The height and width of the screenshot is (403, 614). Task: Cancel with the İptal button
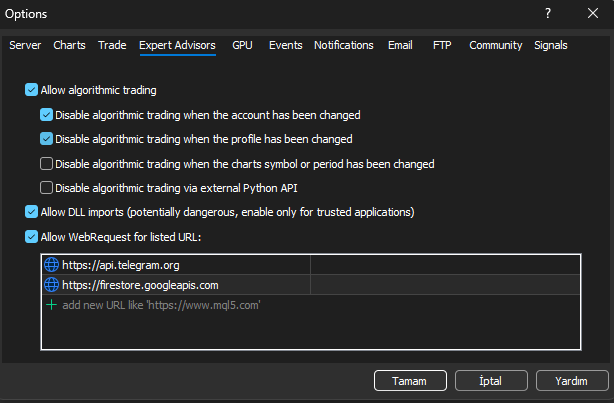click(491, 381)
